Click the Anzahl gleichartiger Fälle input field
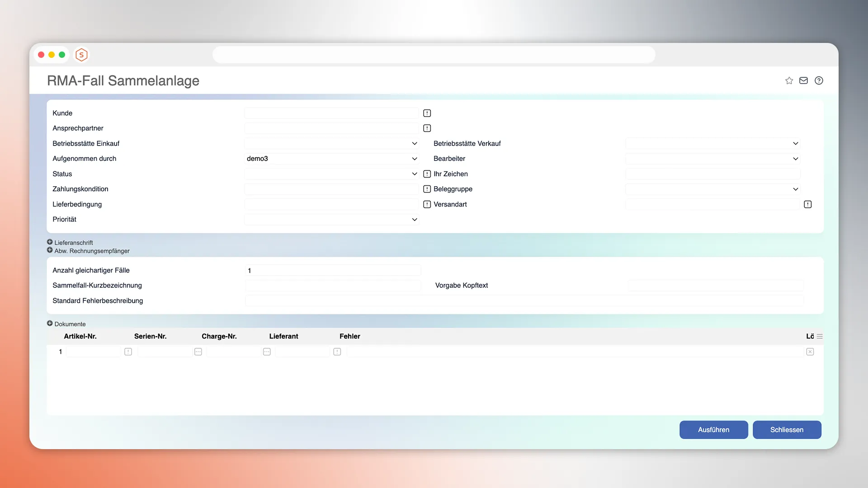 (333, 270)
